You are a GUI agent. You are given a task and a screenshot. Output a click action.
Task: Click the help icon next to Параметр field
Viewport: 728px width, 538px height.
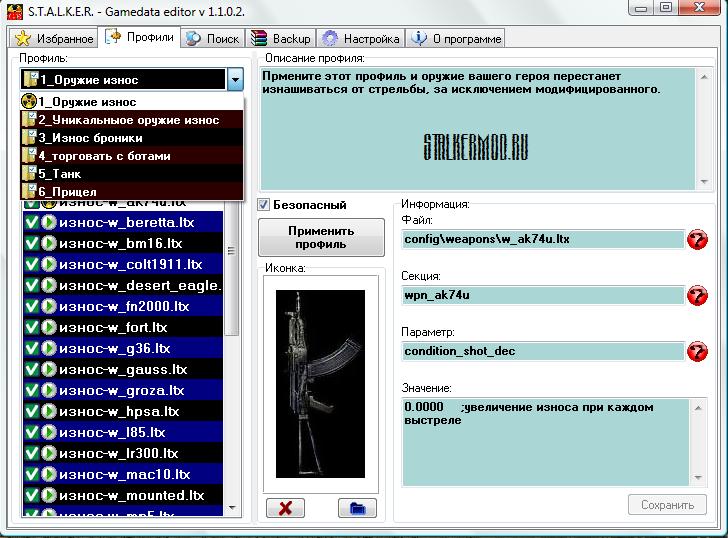click(x=697, y=351)
